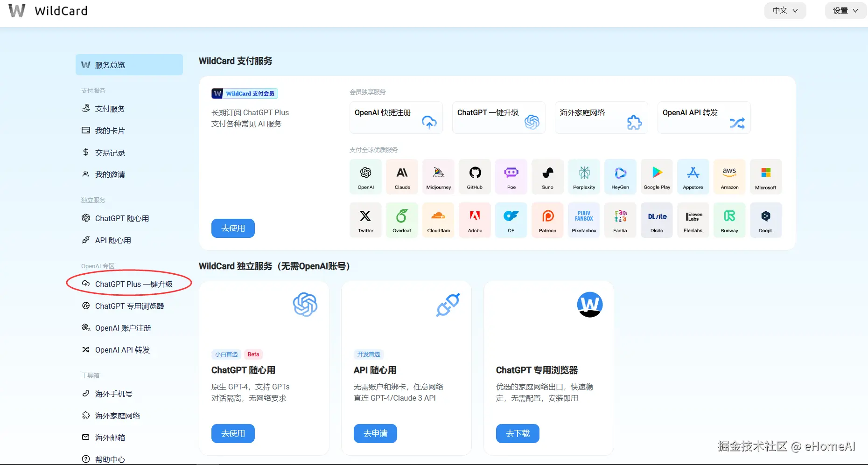The height and width of the screenshot is (465, 868).
Task: Open the Suno service tile
Action: pyautogui.click(x=548, y=176)
